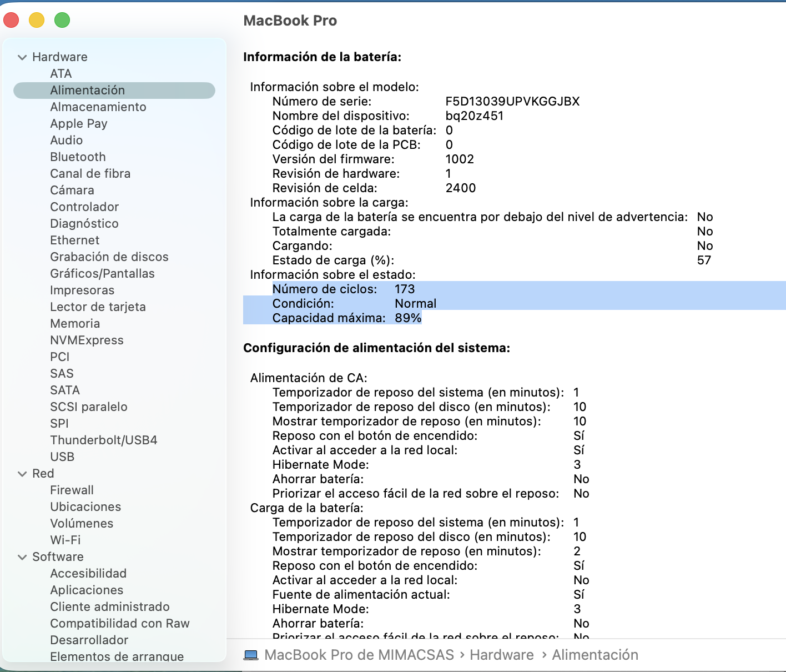Select Cámara in the sidebar
786x672 pixels.
pos(72,190)
